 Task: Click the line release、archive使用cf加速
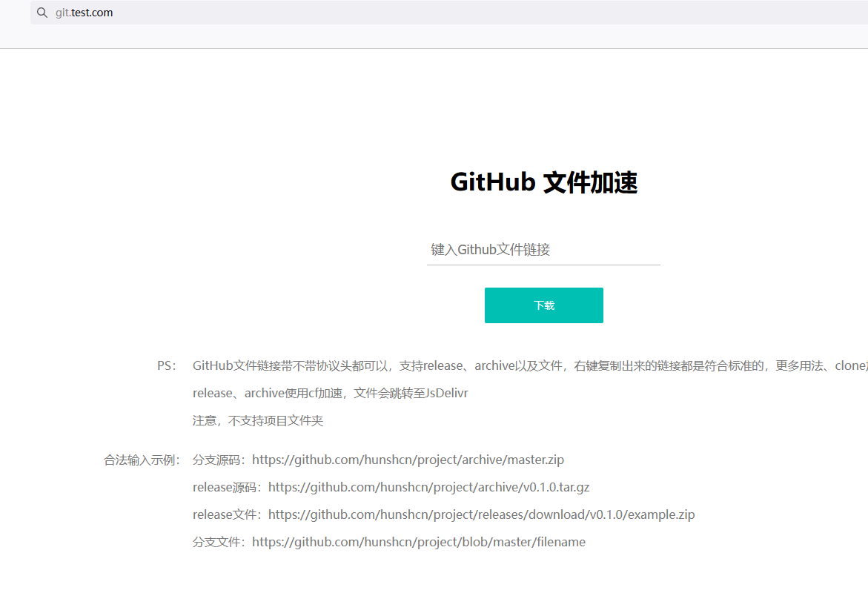click(x=330, y=393)
